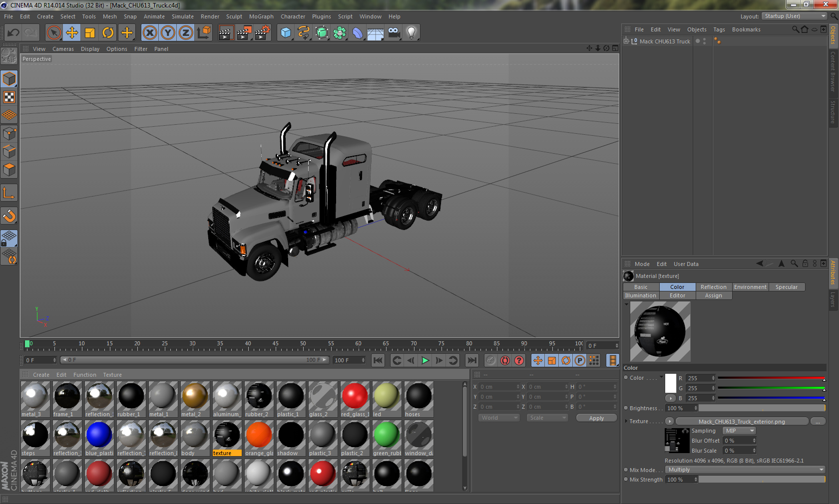Image resolution: width=839 pixels, height=504 pixels.
Task: Open the spline pen tools
Action: (304, 33)
